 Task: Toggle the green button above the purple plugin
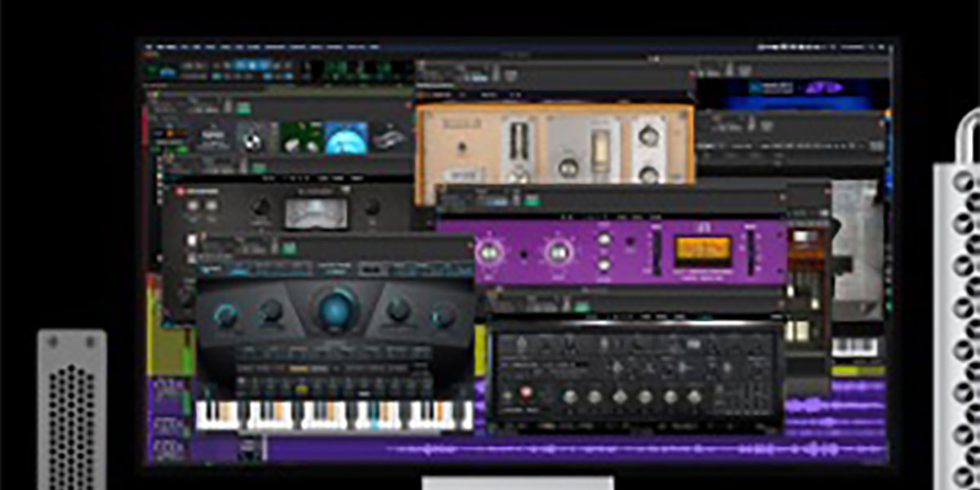tap(532, 199)
